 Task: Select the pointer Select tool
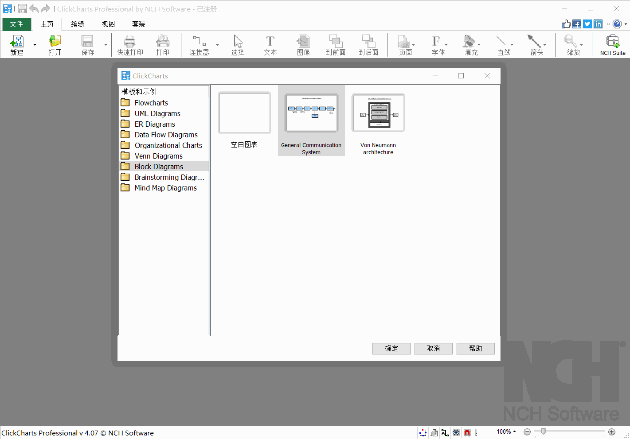pos(238,44)
